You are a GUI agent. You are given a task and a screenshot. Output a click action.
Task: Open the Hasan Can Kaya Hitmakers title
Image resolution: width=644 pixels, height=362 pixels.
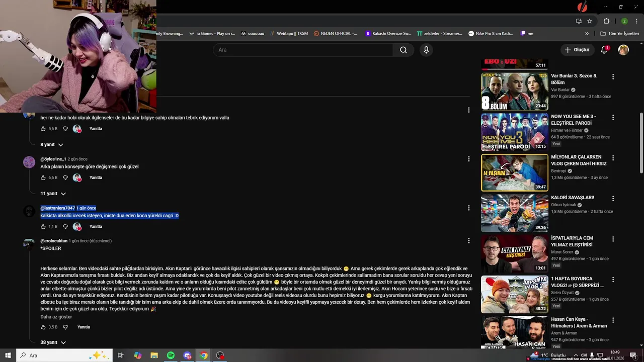point(579,322)
